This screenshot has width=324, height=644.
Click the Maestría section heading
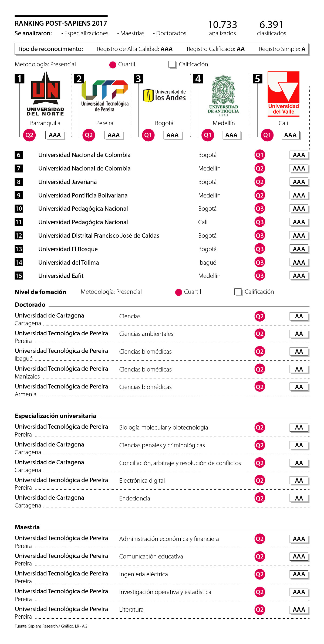[x=27, y=527]
